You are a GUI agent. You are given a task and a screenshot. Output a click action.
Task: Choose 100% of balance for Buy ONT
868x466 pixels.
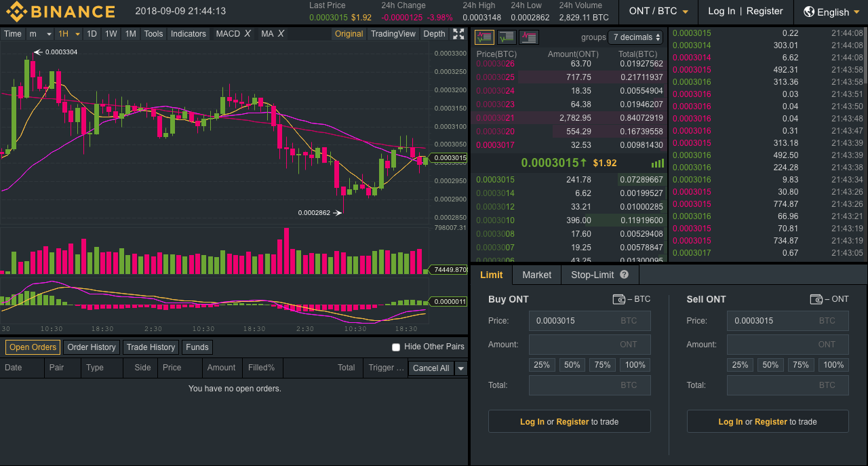point(635,365)
